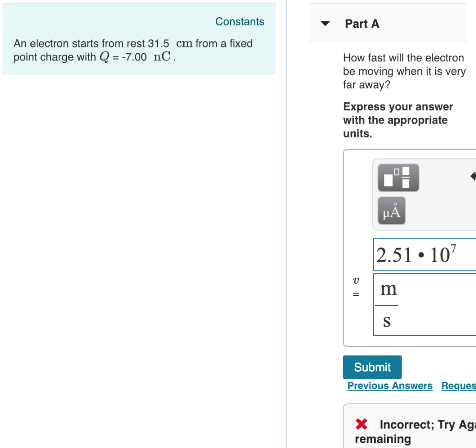
Task: View Previous Answers
Action: click(x=390, y=386)
